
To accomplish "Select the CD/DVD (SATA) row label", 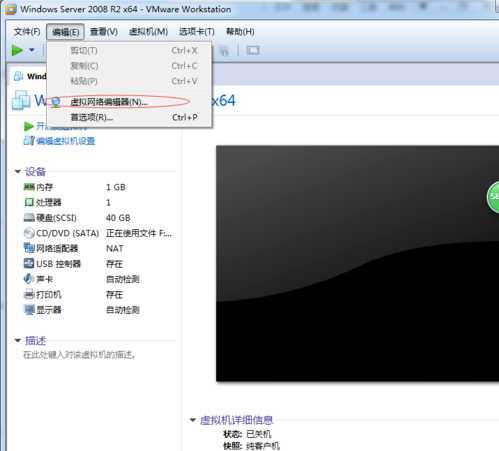I will click(68, 233).
